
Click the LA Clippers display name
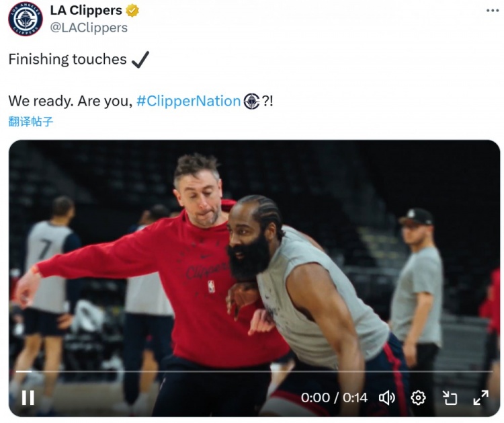click(86, 10)
